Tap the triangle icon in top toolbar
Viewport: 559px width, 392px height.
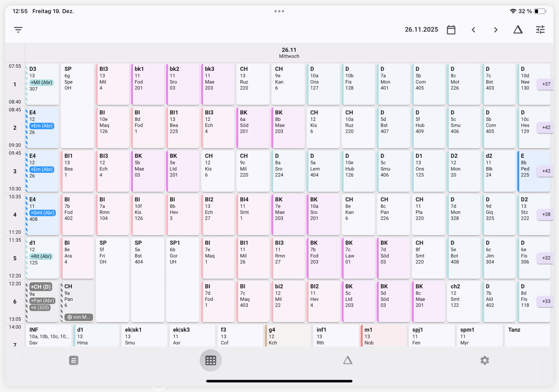click(518, 30)
